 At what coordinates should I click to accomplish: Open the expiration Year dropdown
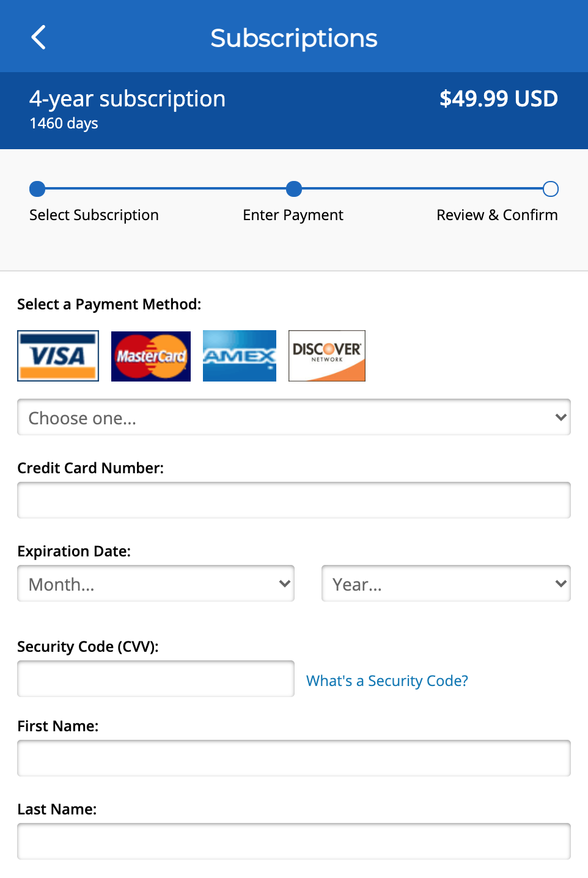point(446,583)
